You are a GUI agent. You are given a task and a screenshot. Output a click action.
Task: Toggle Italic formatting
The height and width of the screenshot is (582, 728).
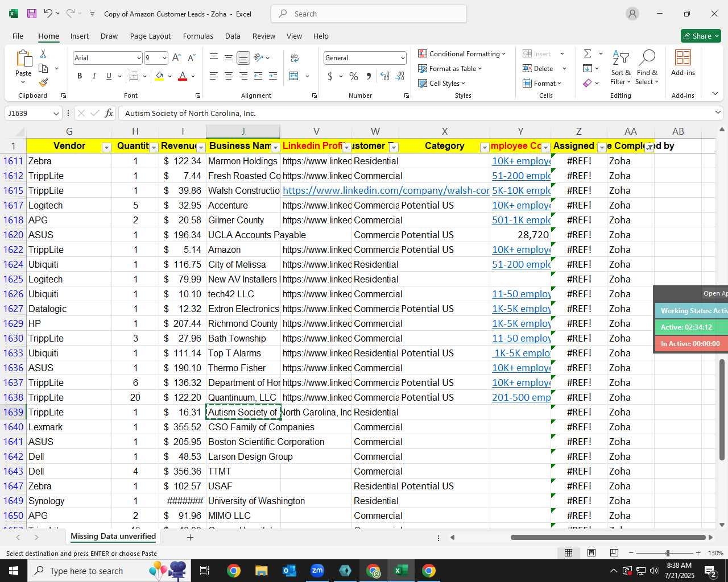(x=94, y=76)
